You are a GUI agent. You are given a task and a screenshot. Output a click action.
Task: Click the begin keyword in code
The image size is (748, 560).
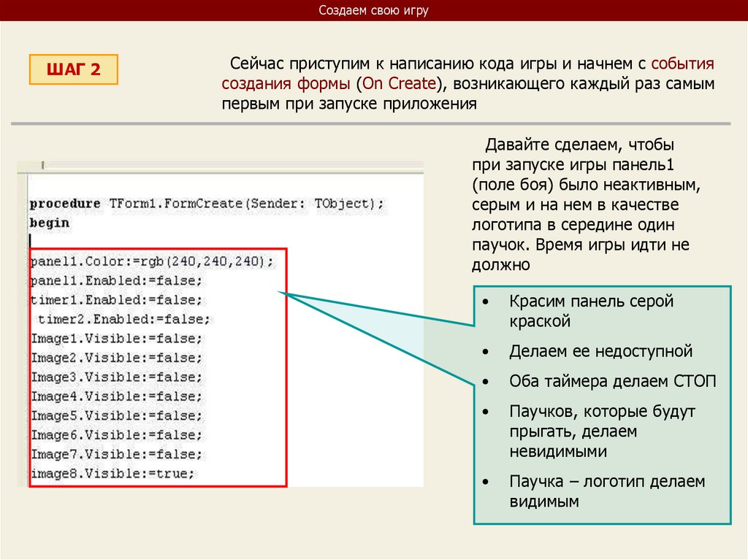(50, 223)
